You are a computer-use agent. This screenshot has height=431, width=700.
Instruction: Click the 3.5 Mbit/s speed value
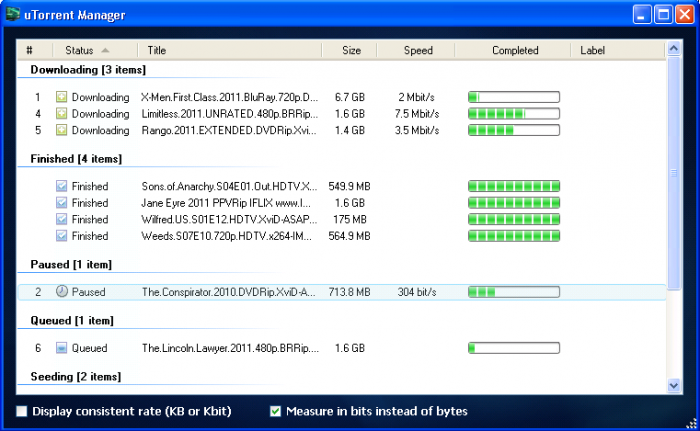point(417,130)
